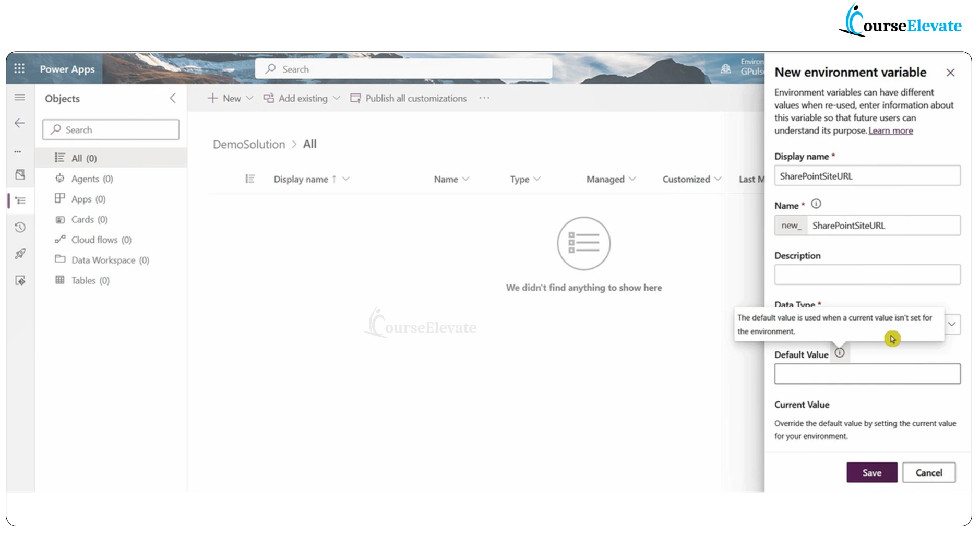Click the Default Value info icon
Viewport: 980px width, 534px height.
(x=839, y=353)
